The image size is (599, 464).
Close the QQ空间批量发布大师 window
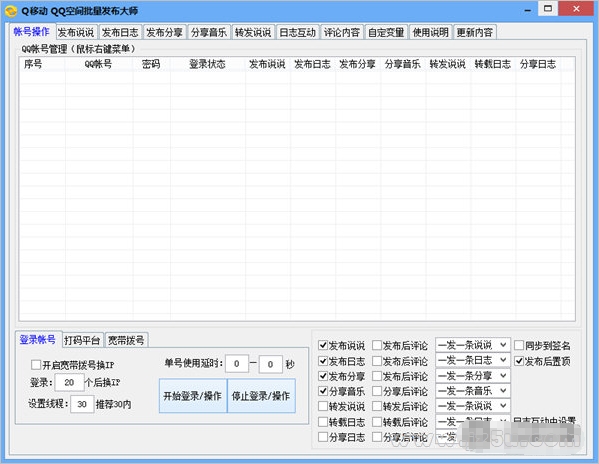point(576,8)
